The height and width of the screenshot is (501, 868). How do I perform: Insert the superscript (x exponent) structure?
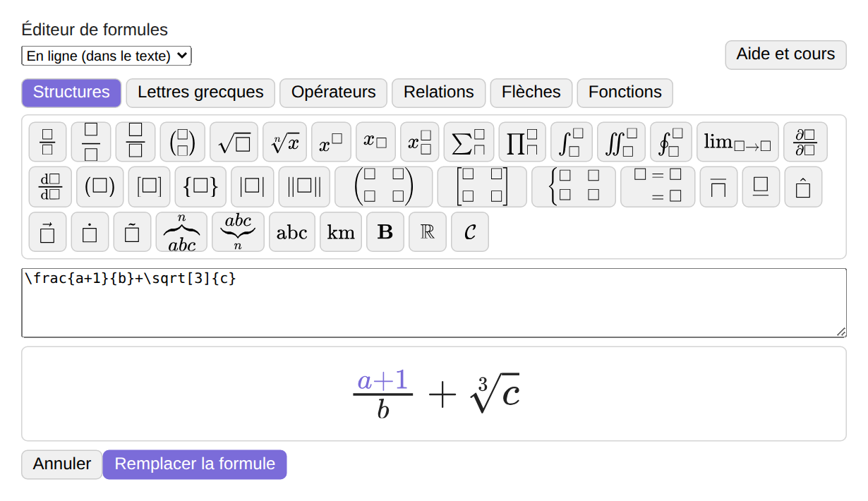click(x=332, y=142)
